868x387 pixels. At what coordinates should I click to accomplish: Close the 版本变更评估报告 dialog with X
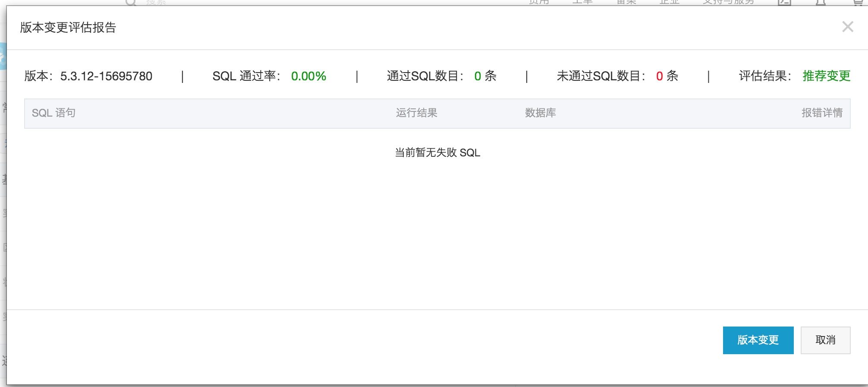tap(848, 27)
